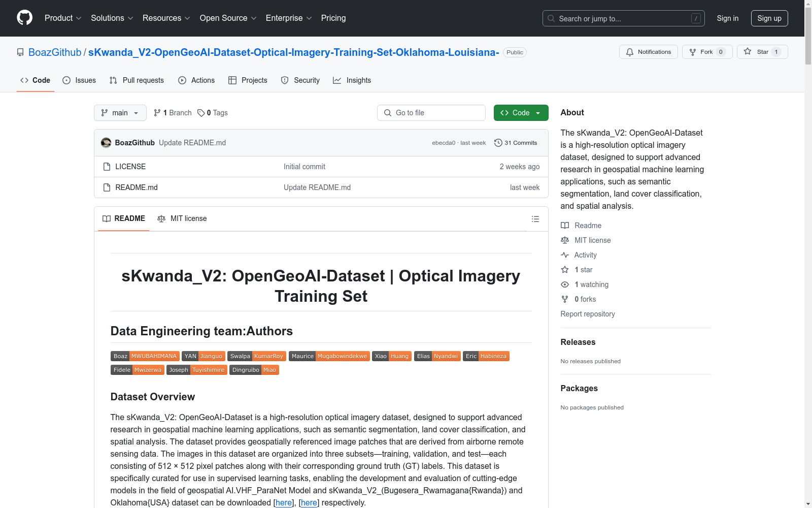This screenshot has height=508, width=812.
Task: Open the main branch selector dropdown
Action: coord(120,113)
